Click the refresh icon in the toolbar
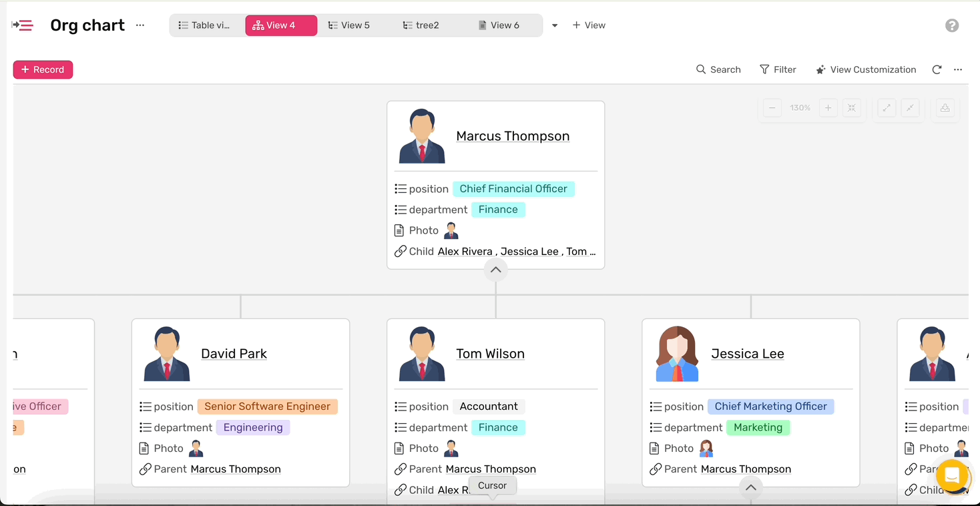 click(937, 69)
